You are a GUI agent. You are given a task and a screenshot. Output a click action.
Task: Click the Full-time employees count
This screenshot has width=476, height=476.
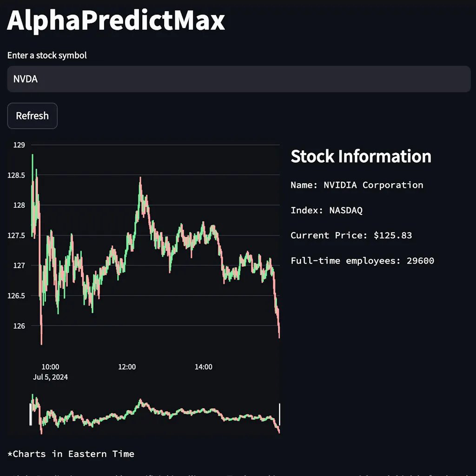pos(363,261)
